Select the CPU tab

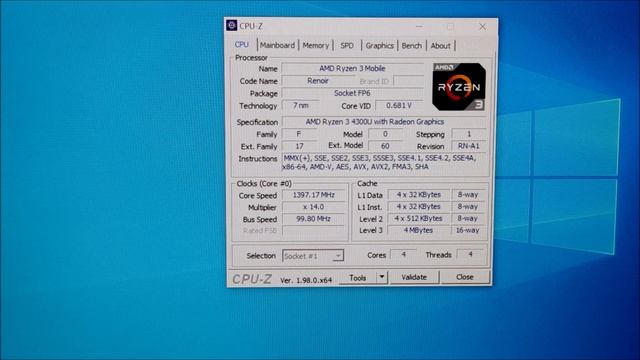(x=242, y=44)
